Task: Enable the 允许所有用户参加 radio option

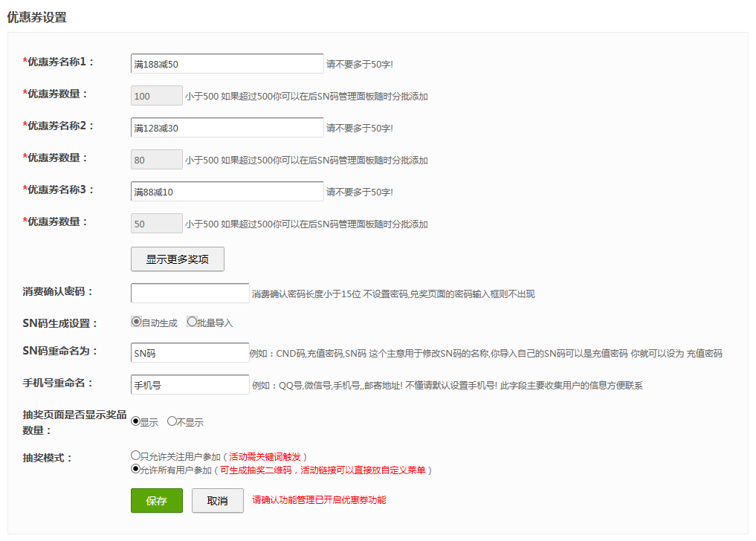Action: tap(135, 469)
